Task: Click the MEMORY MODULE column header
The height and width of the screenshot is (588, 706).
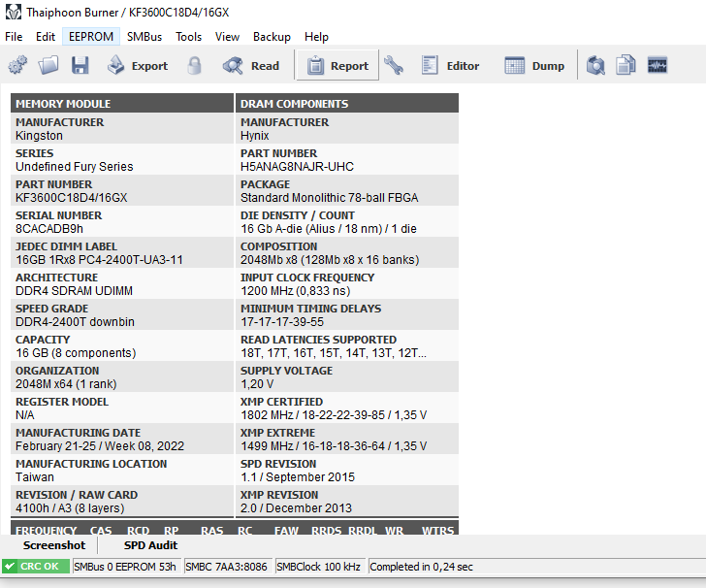Action: [122, 103]
